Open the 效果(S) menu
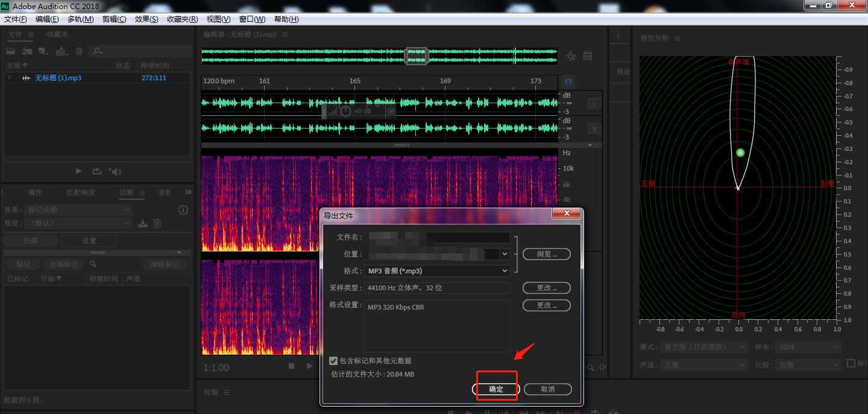 146,19
